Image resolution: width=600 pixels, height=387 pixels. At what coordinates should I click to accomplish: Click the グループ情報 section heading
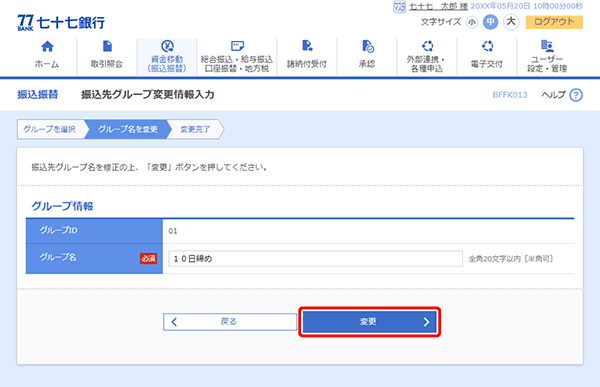(x=62, y=206)
